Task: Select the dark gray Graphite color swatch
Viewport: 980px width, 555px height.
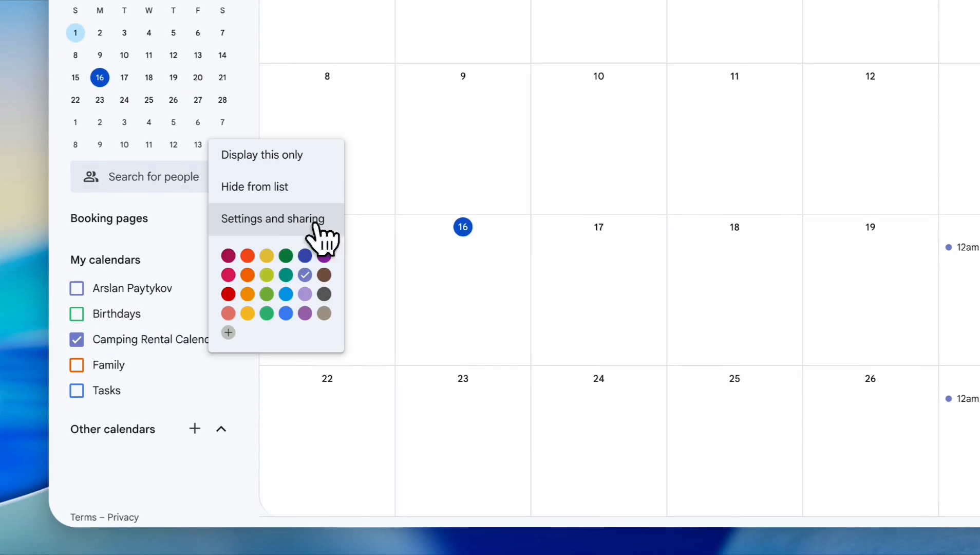Action: coord(324,294)
